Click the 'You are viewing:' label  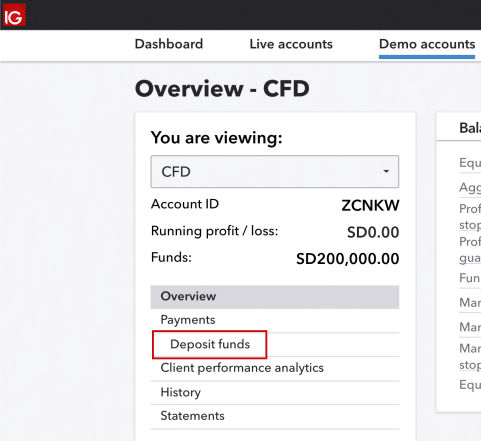pyautogui.click(x=217, y=138)
